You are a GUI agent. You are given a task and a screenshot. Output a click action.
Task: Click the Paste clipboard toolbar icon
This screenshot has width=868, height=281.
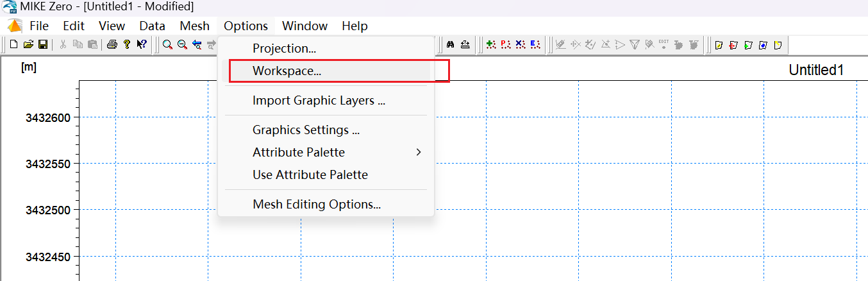tap(92, 44)
